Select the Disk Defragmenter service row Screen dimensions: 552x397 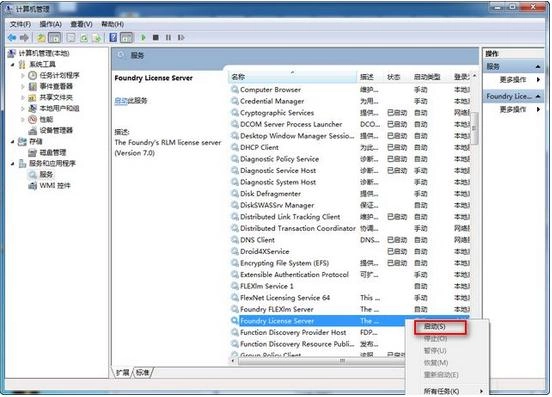tap(350, 194)
